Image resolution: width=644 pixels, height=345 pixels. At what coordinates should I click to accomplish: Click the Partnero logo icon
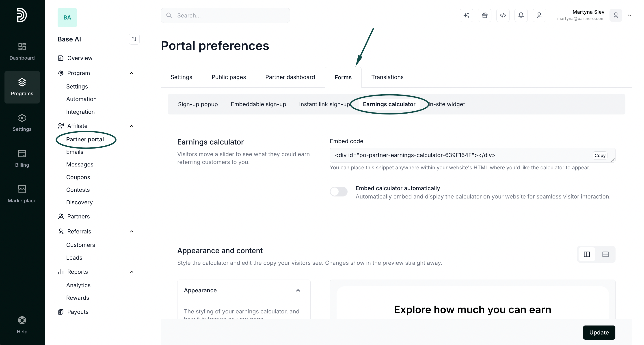click(22, 15)
